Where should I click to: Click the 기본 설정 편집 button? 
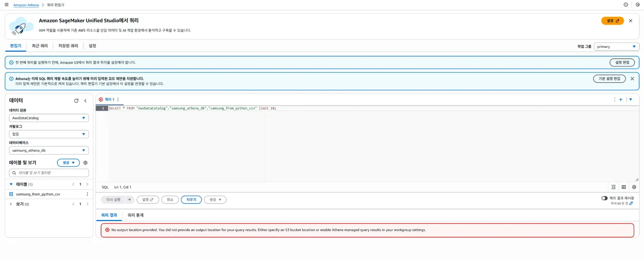pos(609,79)
